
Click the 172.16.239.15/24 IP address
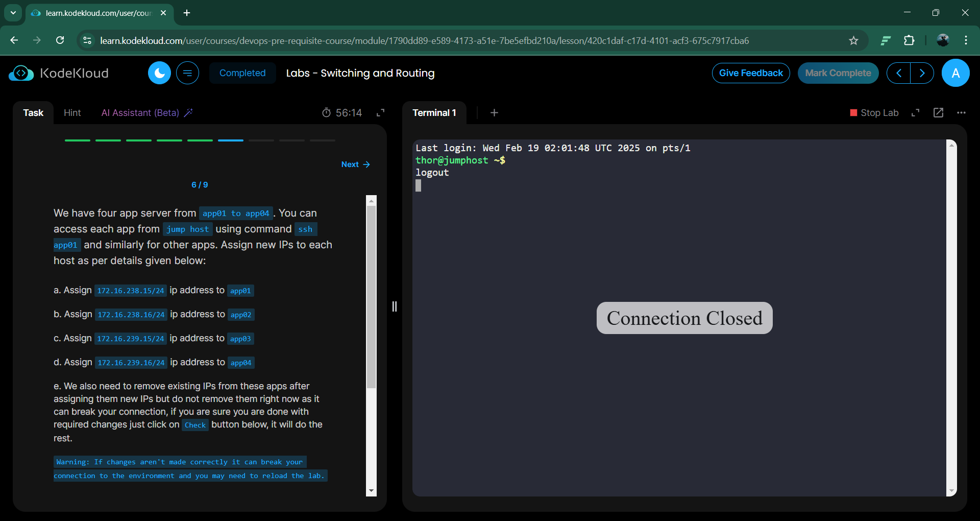coord(131,339)
